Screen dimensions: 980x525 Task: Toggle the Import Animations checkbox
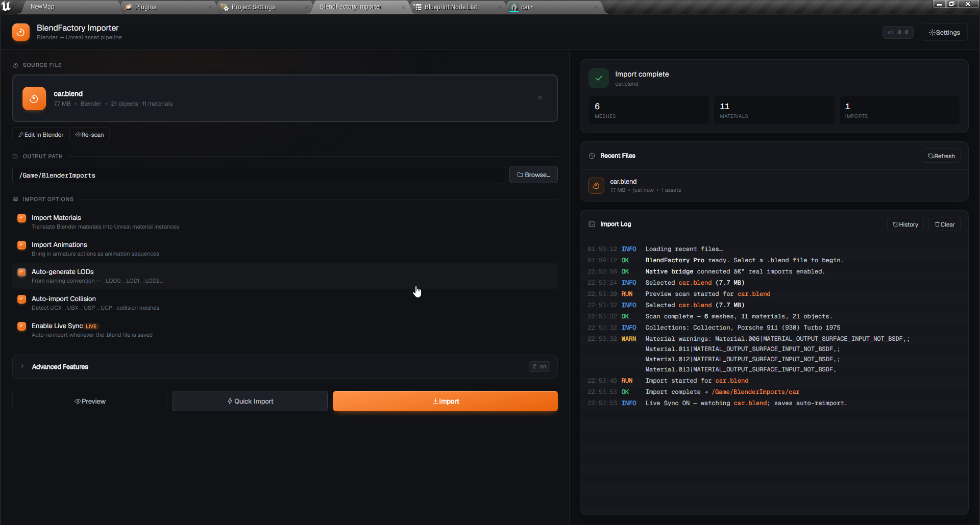click(x=22, y=245)
